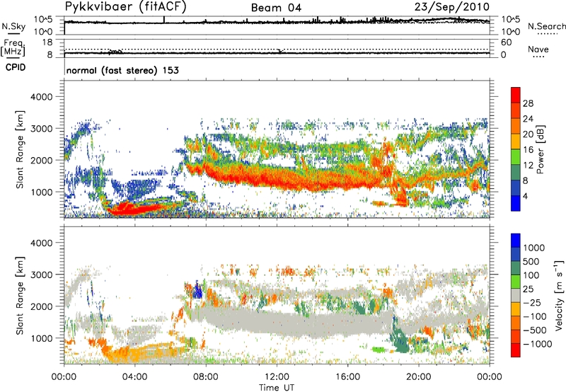Click the left '10^5' noise axis value
The image size is (566, 392).
click(43, 19)
